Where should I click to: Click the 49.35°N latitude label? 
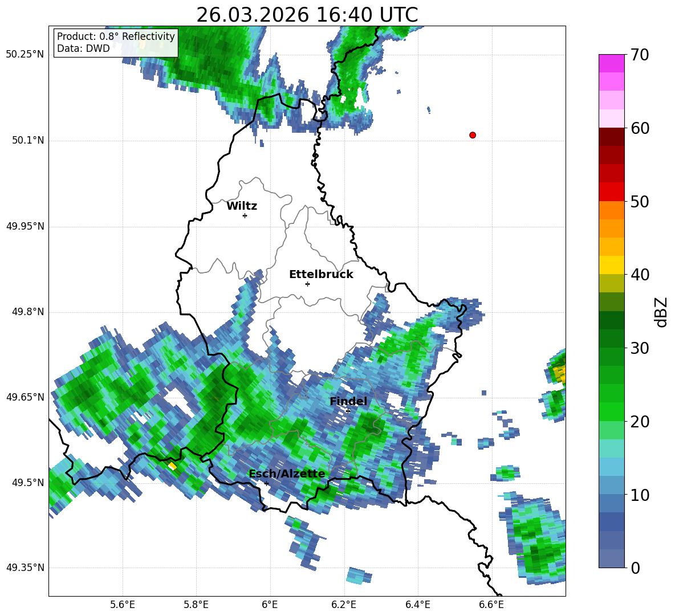pyautogui.click(x=25, y=568)
